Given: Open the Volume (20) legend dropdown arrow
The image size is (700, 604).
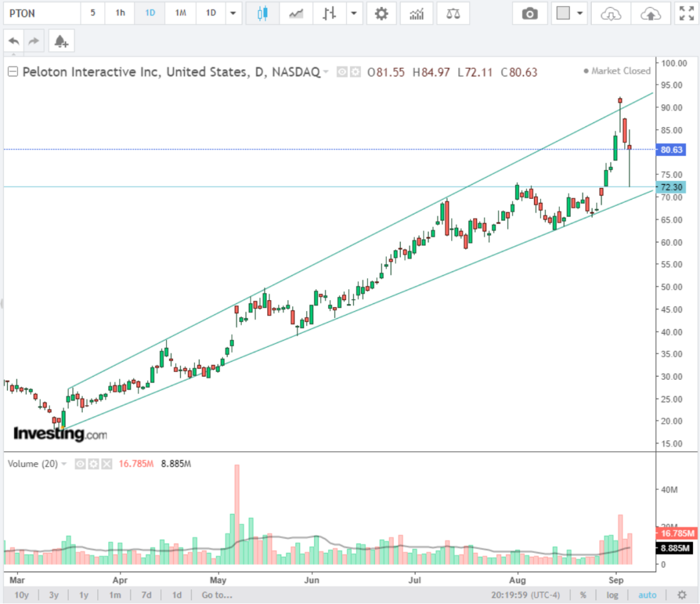Looking at the screenshot, I should coord(64,464).
